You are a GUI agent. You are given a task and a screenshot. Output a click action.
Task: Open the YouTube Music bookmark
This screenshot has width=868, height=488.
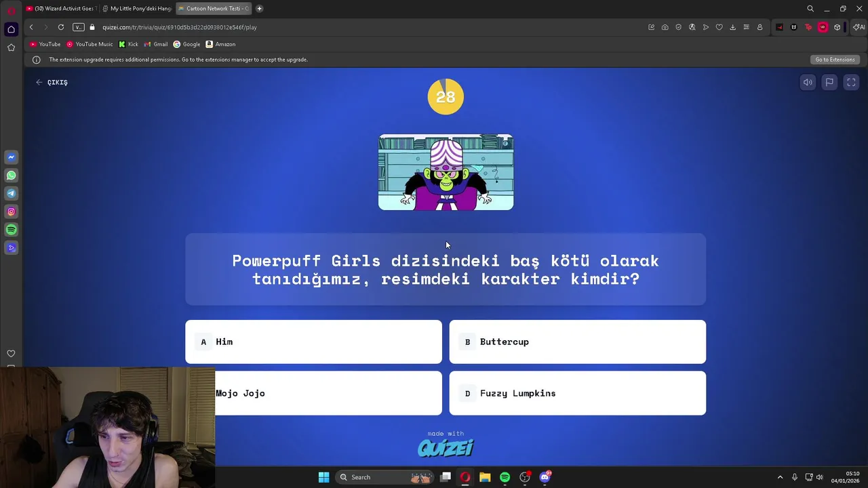pos(90,44)
